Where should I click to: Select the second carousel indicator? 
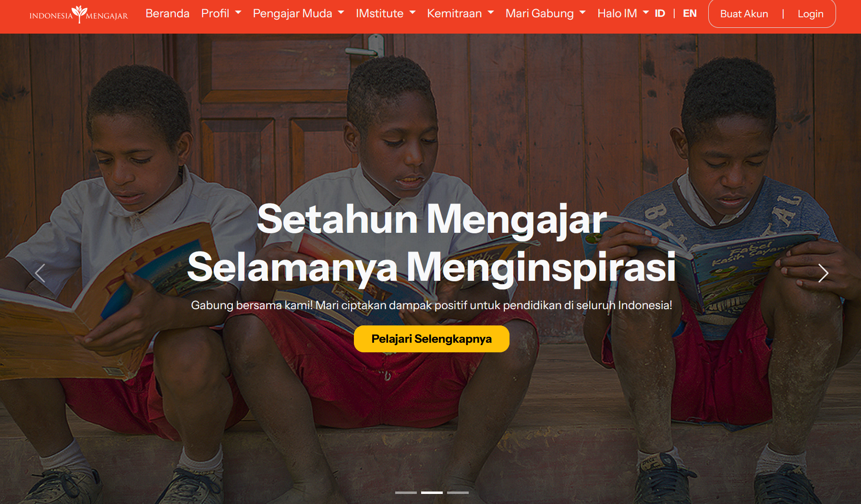click(432, 492)
